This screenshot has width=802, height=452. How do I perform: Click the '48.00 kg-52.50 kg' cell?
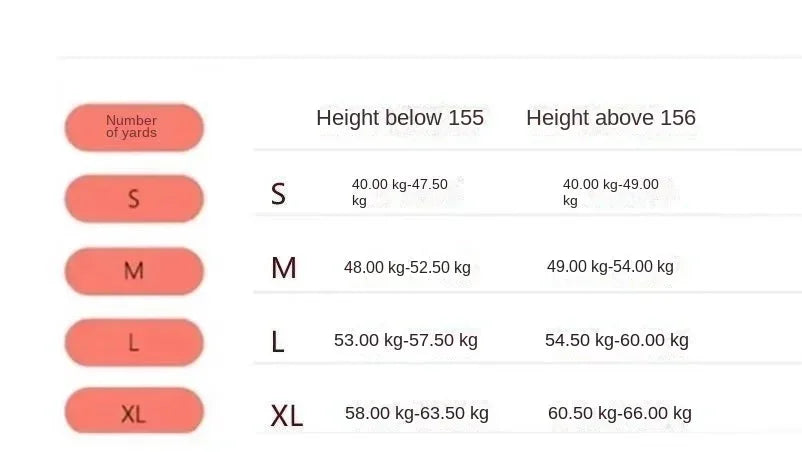click(407, 268)
